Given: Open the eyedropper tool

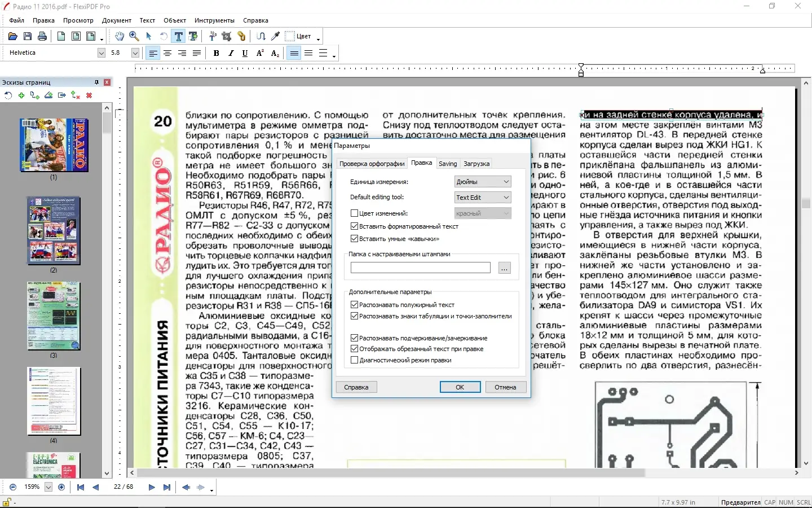Looking at the screenshot, I should pos(275,36).
